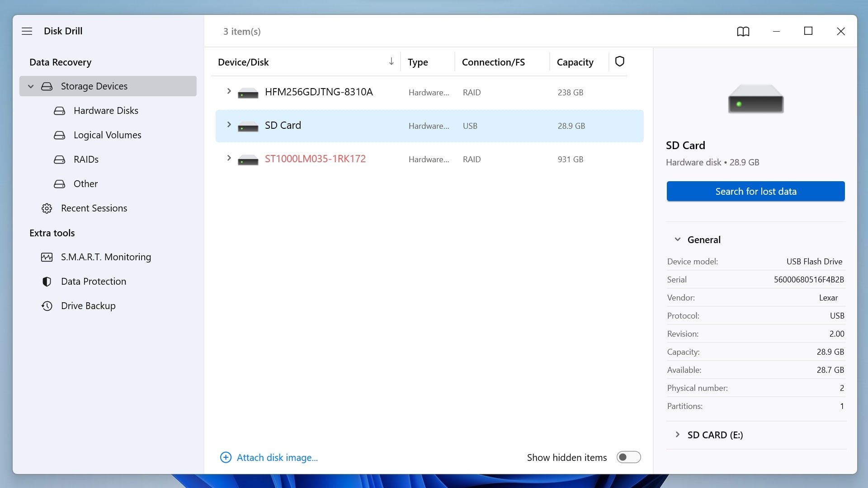Select Logical Volumes in sidebar
Image resolution: width=868 pixels, height=488 pixels.
click(x=107, y=135)
